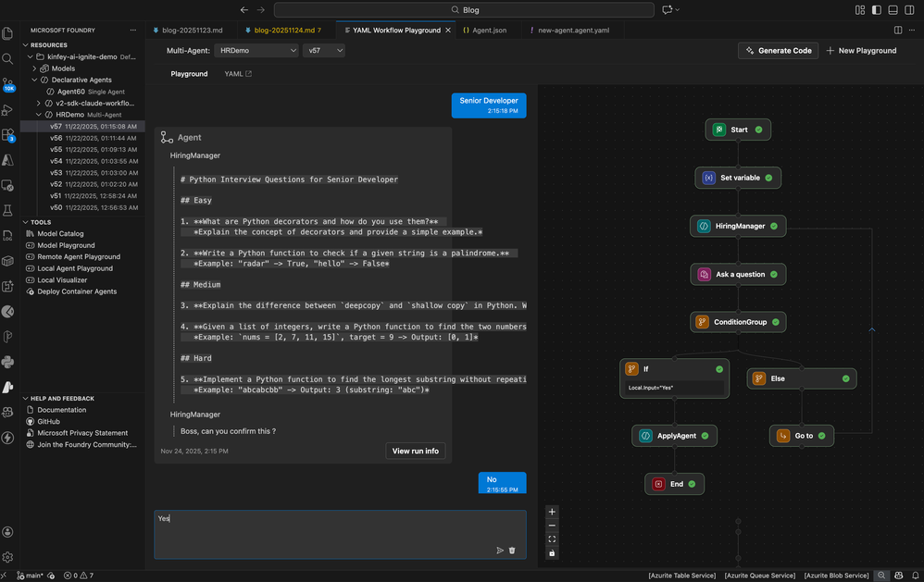
Task: Open the Copilot chat icon in title bar
Action: coord(667,10)
